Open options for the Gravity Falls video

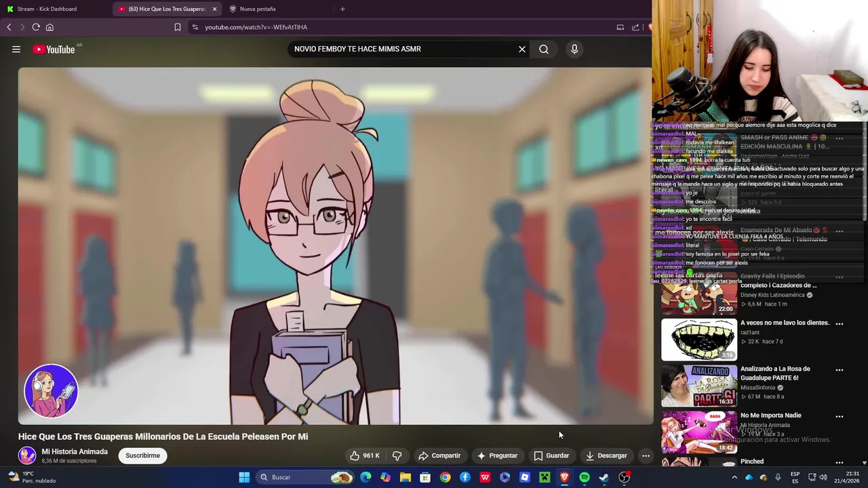tap(840, 277)
